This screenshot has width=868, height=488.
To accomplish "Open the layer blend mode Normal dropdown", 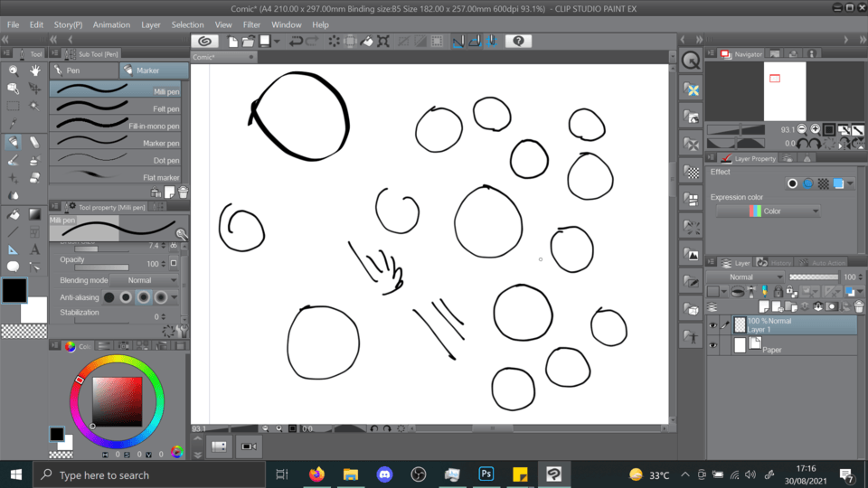I will tap(745, 277).
